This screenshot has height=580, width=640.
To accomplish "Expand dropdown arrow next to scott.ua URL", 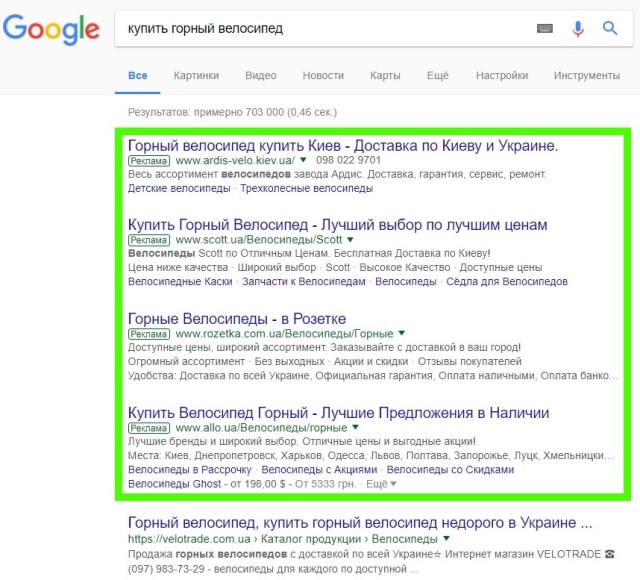I will (350, 240).
